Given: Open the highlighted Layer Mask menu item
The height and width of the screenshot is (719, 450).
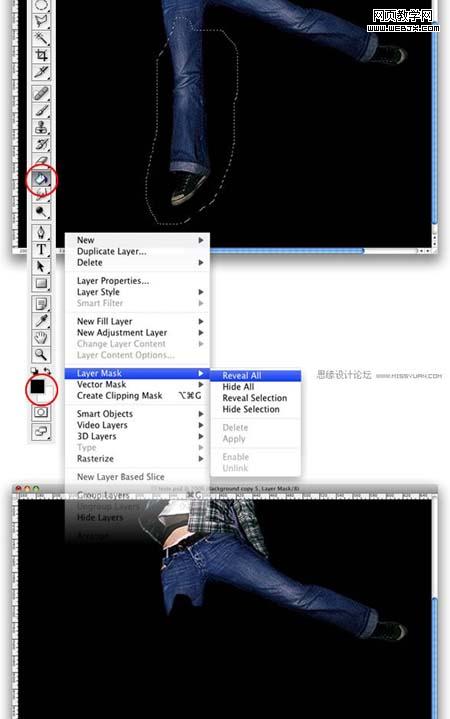Looking at the screenshot, I should point(138,373).
